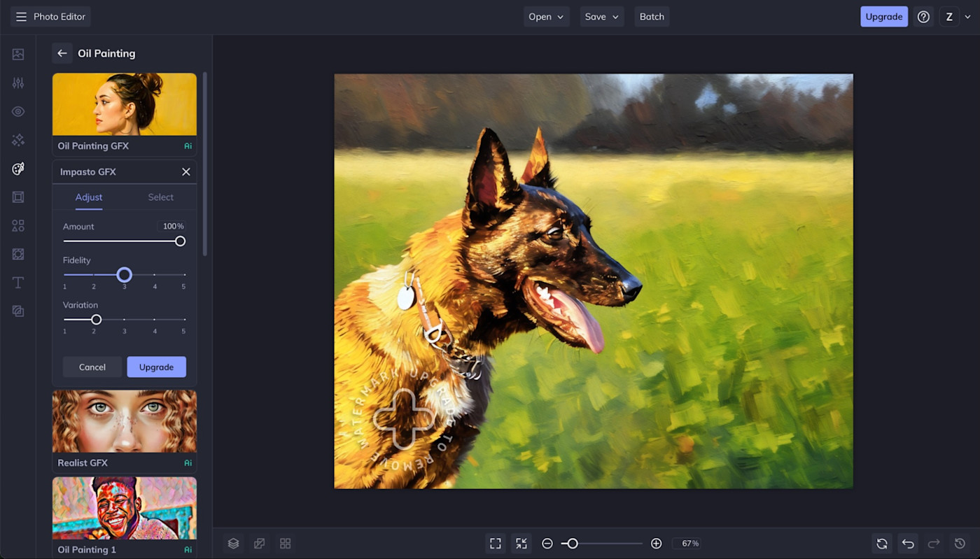Select the Oil Painting GFX thumbnail
980x559 pixels.
pos(125,104)
